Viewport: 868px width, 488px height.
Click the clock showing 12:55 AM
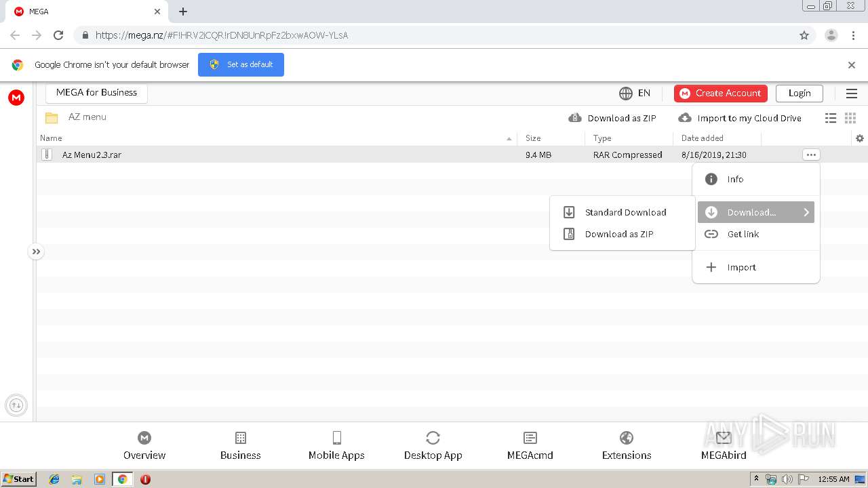(833, 479)
